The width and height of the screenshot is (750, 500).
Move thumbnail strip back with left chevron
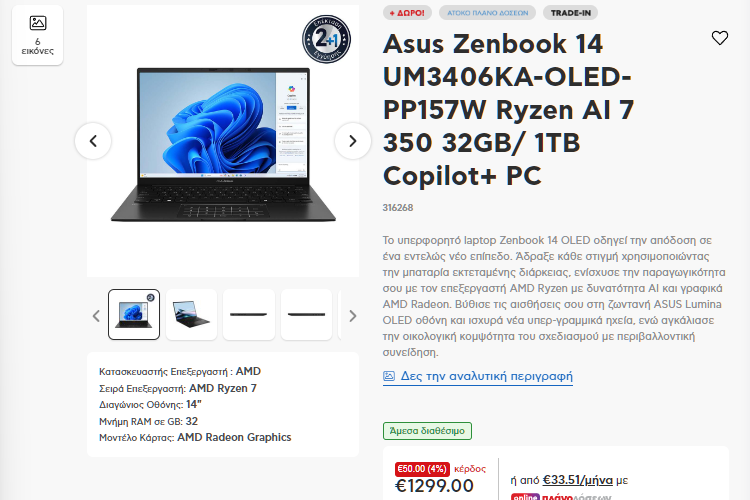tap(96, 316)
